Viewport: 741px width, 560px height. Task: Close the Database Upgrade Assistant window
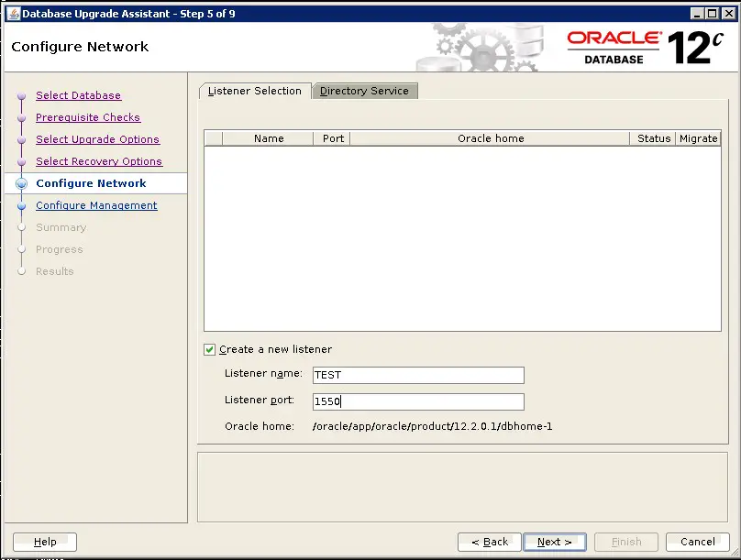point(729,14)
